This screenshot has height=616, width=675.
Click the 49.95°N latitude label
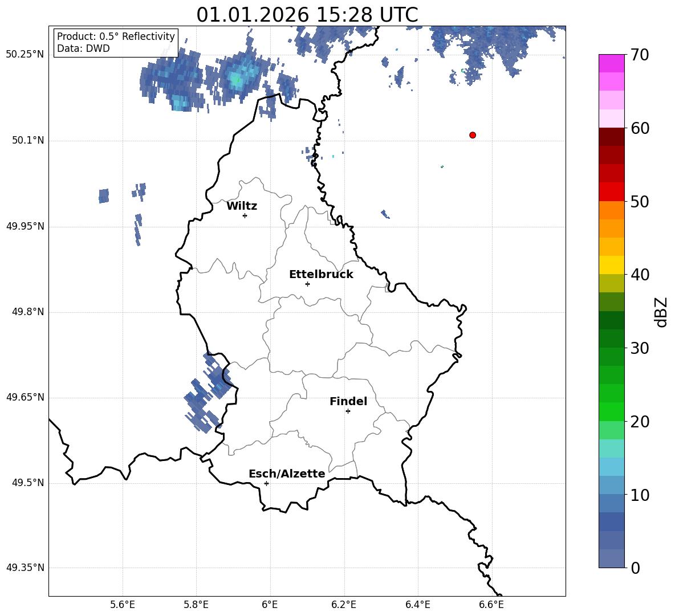click(x=25, y=226)
